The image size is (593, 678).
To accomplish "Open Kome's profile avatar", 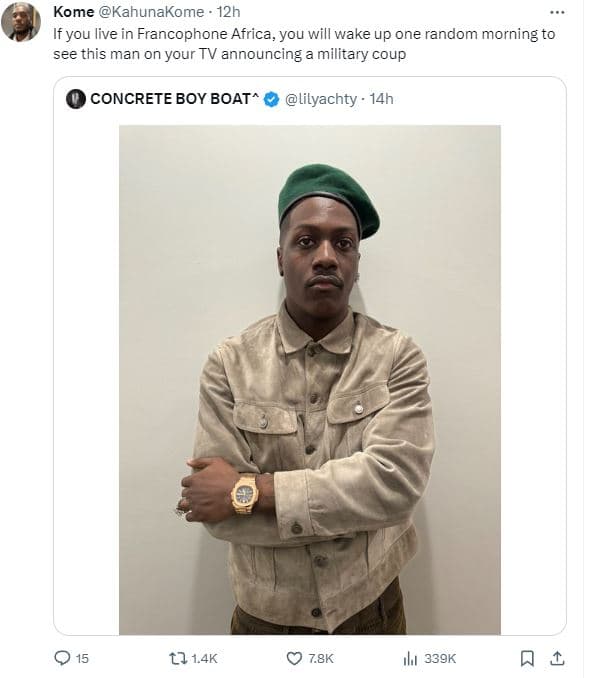I will point(21,22).
